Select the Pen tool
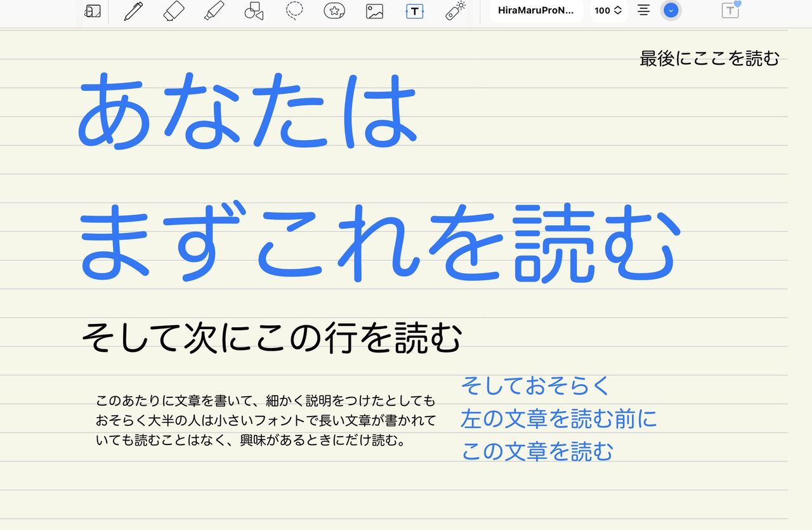This screenshot has width=812, height=530. (133, 11)
